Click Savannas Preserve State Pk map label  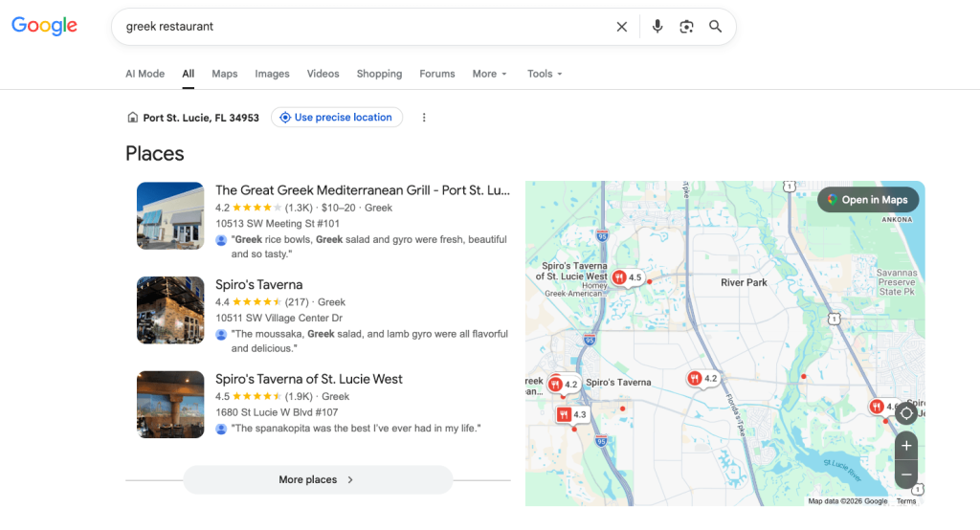(896, 282)
